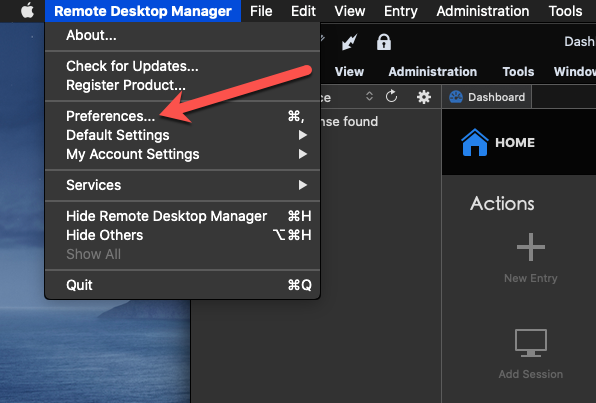
Task: Open Administration ribbon tab in app window
Action: point(433,71)
